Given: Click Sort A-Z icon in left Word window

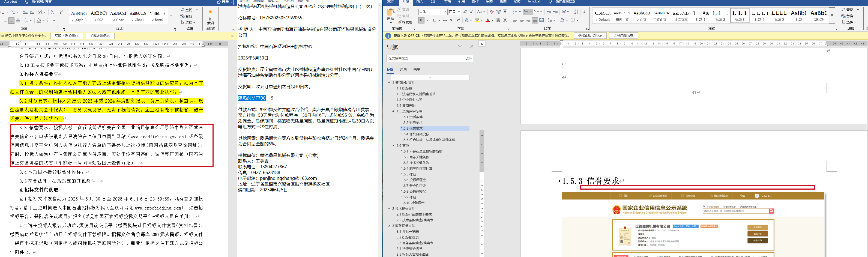Looking at the screenshot, I should pyautogui.click(x=53, y=12).
